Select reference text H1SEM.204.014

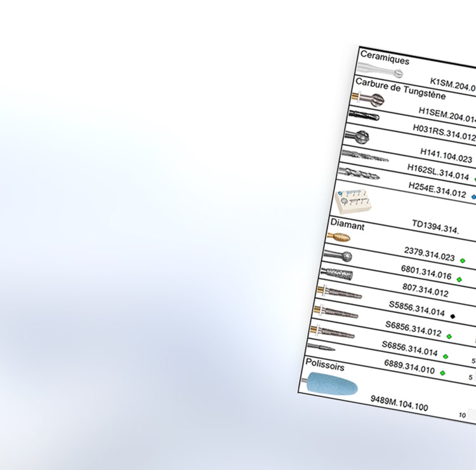(x=447, y=115)
